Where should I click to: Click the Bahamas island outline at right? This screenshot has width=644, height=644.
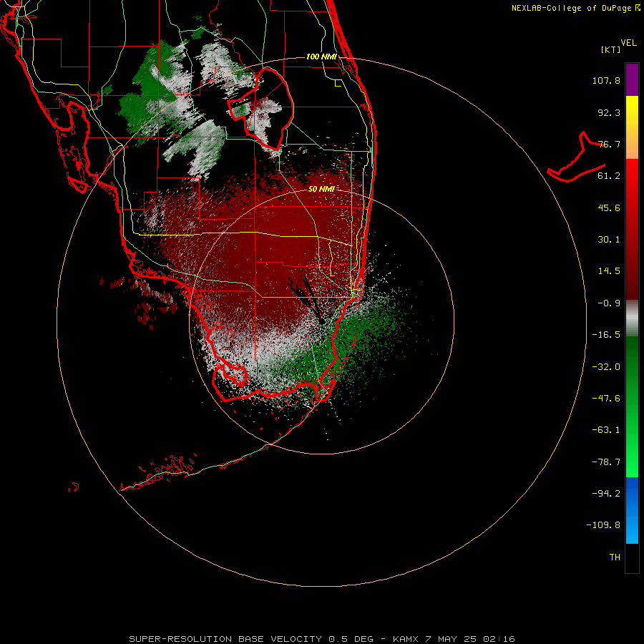(x=576, y=157)
